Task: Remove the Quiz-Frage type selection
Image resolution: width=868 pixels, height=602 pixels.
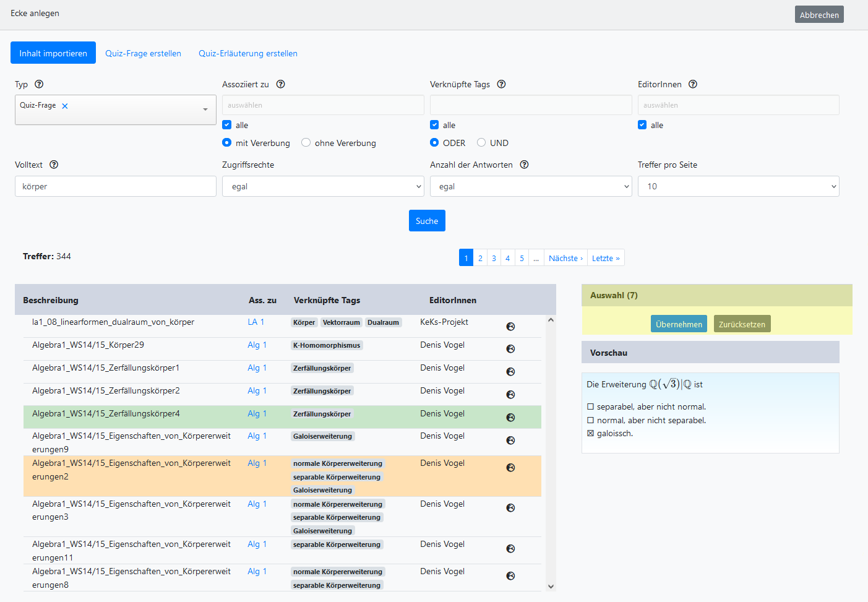Action: [x=65, y=106]
